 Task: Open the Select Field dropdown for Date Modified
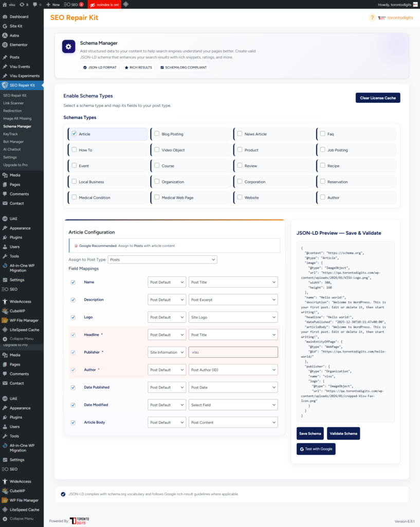click(x=233, y=405)
